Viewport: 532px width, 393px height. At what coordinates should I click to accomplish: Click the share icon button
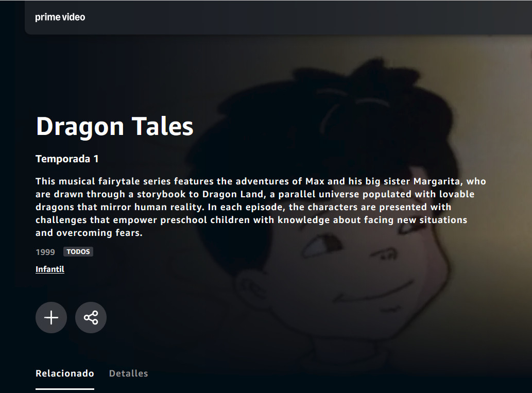pyautogui.click(x=91, y=318)
